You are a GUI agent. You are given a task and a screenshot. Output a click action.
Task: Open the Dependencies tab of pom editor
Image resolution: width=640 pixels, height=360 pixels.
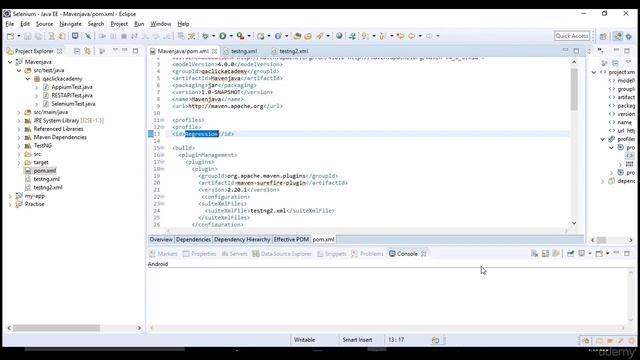tap(193, 240)
